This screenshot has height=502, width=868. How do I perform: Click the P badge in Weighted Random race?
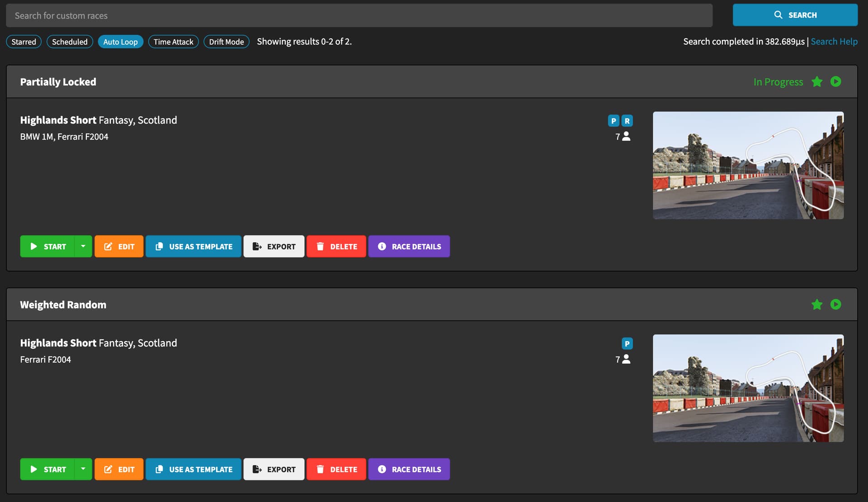click(627, 344)
